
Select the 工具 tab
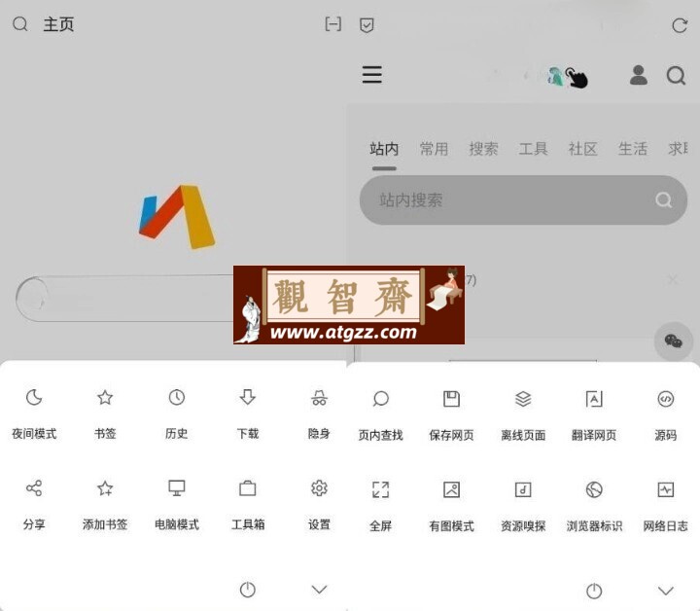pos(533,148)
